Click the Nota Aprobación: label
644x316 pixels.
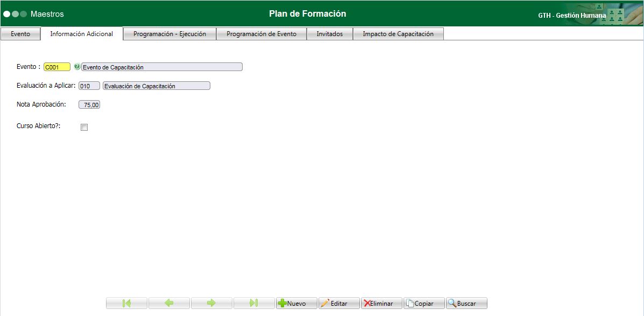(41, 104)
